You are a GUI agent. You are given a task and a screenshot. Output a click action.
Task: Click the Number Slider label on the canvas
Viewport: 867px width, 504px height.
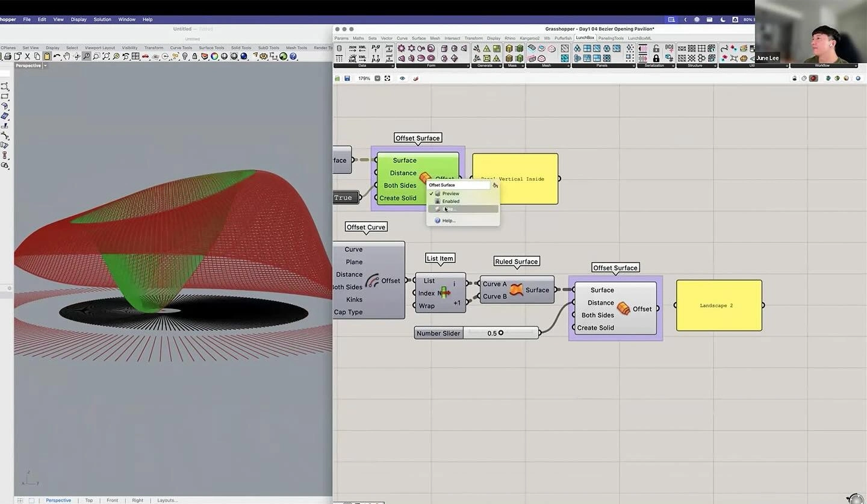[438, 333]
